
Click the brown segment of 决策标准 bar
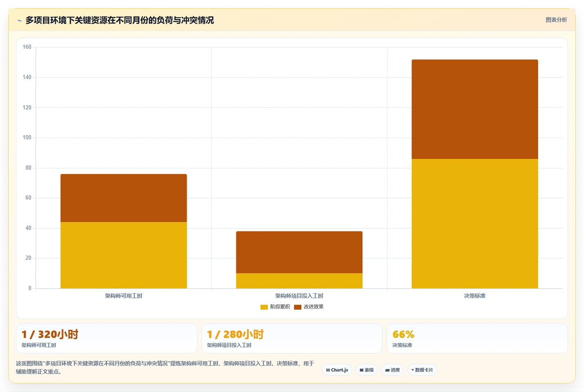(475, 109)
